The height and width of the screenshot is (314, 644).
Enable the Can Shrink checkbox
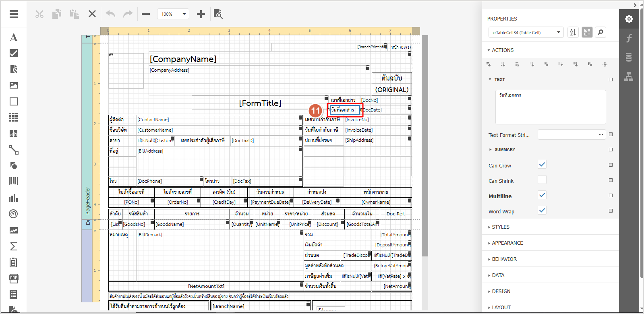pyautogui.click(x=542, y=180)
